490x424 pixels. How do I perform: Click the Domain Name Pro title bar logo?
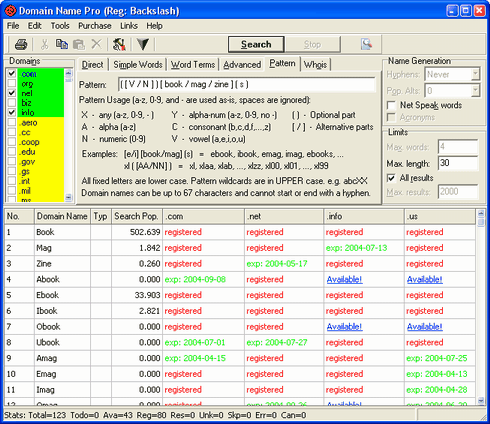pos(10,11)
